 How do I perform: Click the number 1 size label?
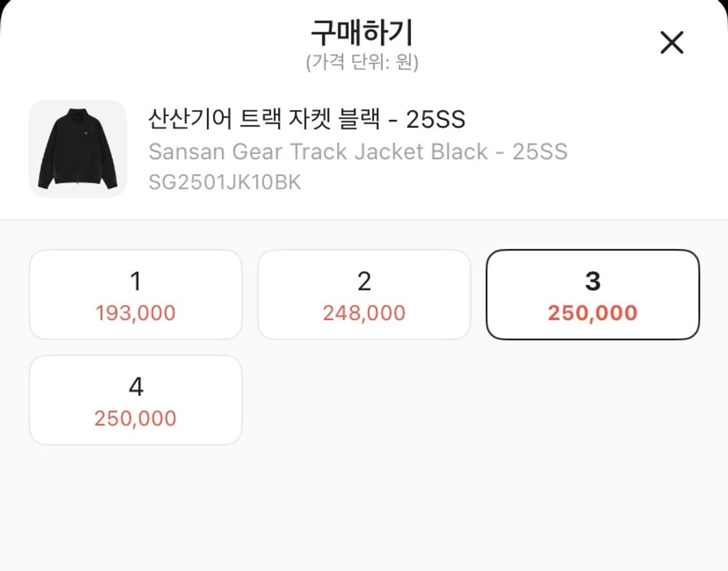[136, 281]
